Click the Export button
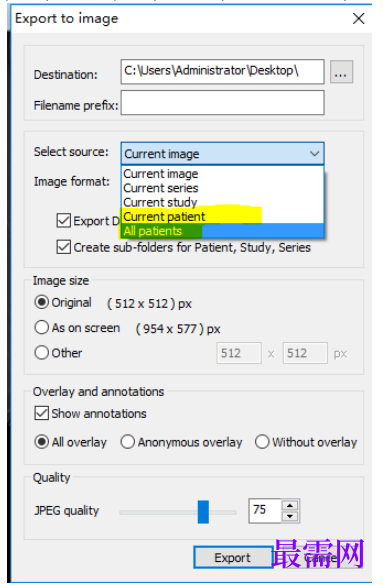 pyautogui.click(x=233, y=558)
